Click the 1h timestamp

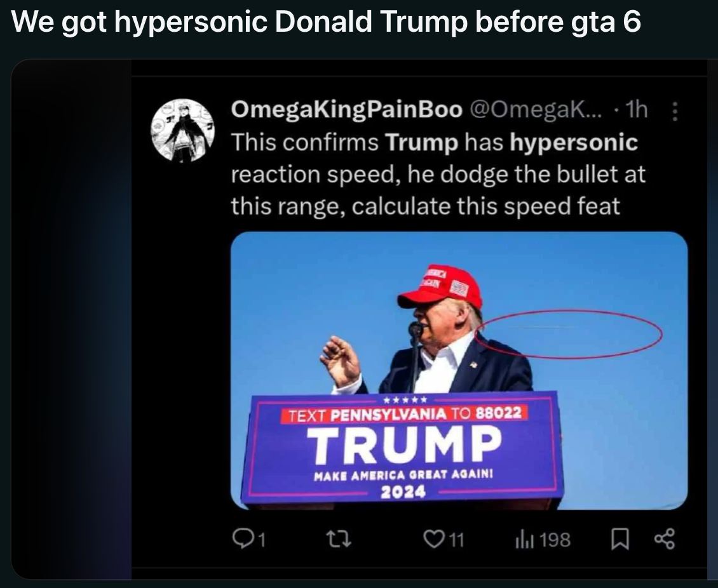(637, 109)
